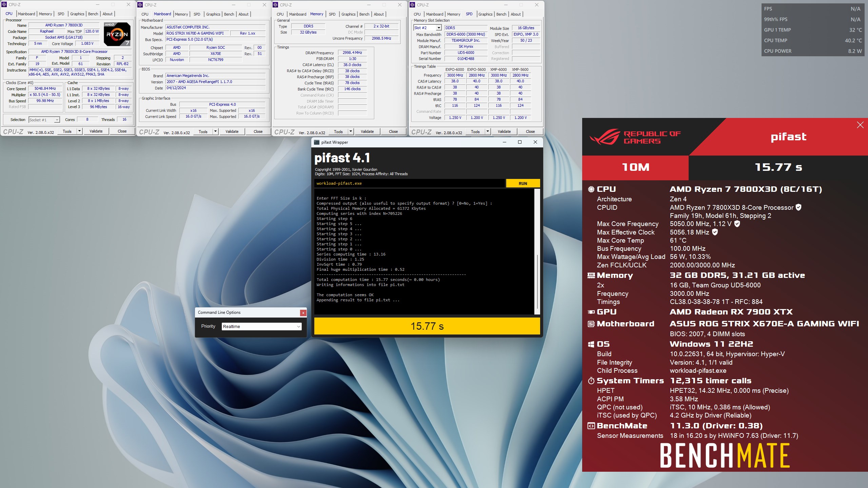
Task: Click the workload-pifast.exe input field
Action: point(409,183)
